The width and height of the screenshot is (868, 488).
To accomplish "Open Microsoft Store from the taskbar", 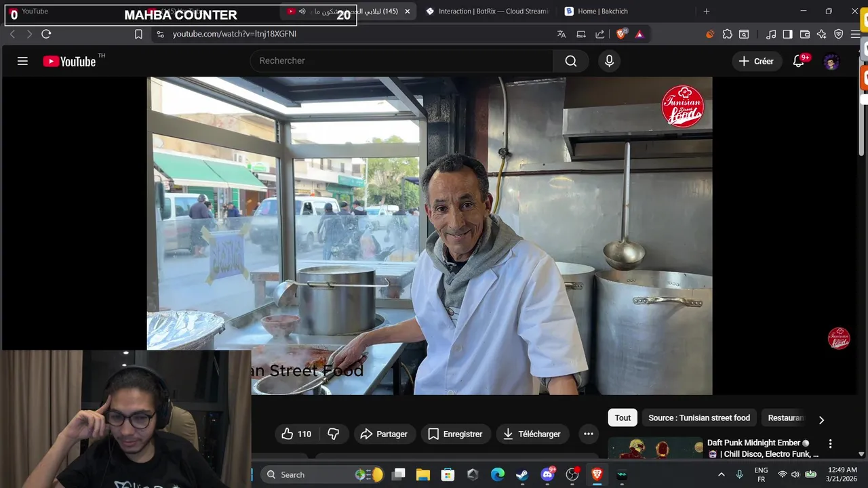I will pos(448,474).
